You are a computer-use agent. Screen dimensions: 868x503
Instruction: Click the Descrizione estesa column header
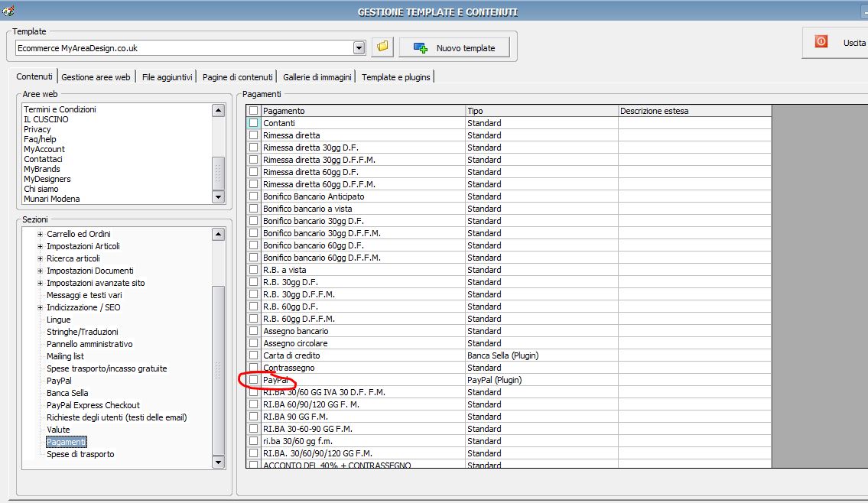tap(694, 111)
